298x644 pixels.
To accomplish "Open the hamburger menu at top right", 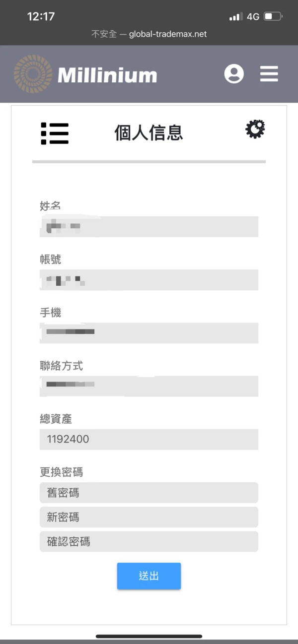I will coord(269,73).
